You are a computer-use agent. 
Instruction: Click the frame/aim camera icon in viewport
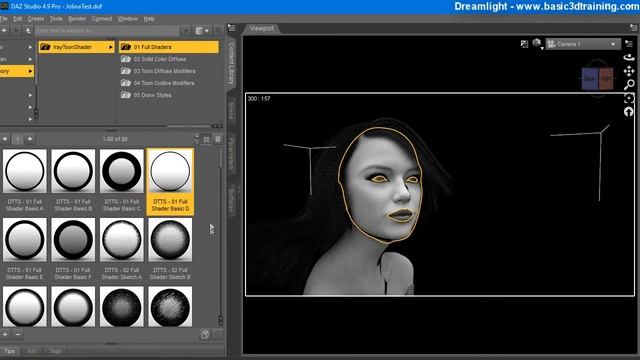click(x=629, y=98)
